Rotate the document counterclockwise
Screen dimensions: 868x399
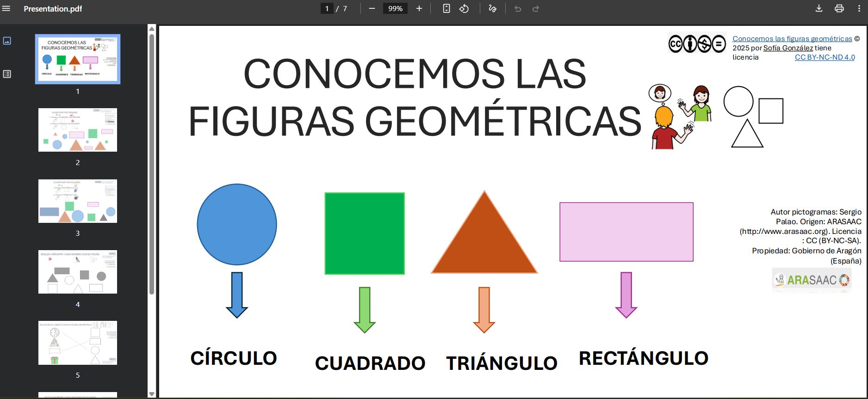point(464,8)
